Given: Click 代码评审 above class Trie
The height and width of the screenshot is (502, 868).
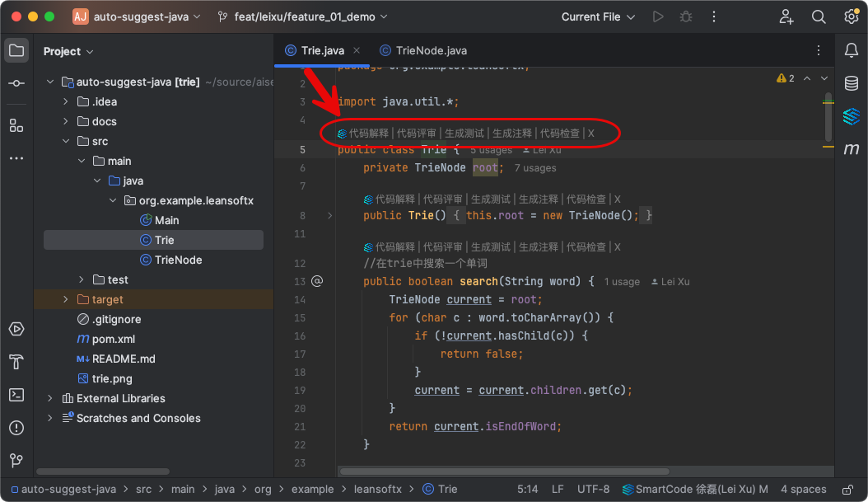Looking at the screenshot, I should click(x=416, y=133).
